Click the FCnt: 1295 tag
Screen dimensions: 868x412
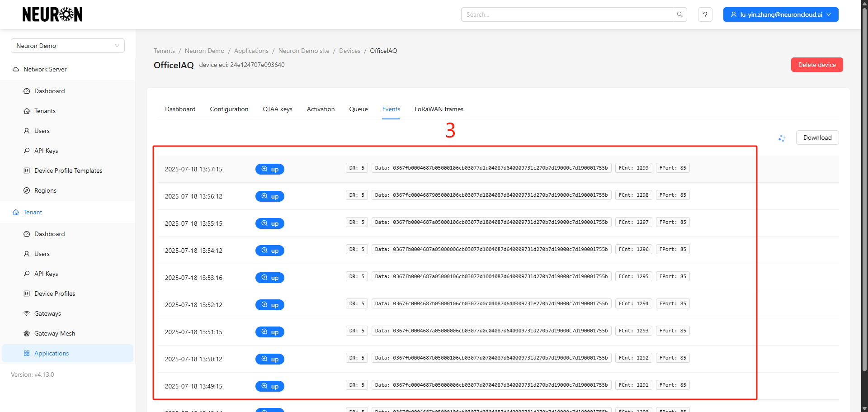click(633, 276)
